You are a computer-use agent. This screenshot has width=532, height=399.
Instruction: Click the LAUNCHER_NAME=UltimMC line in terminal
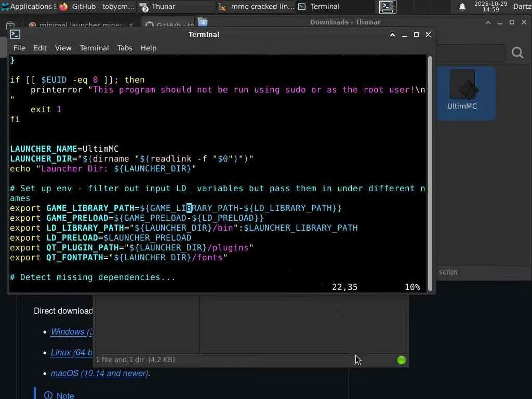(x=64, y=149)
